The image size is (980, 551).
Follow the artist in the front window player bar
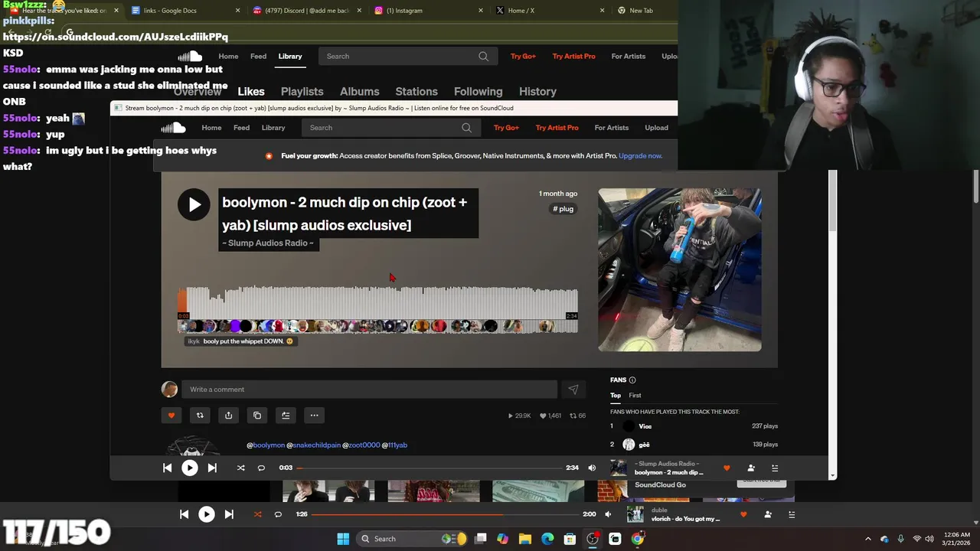[x=751, y=468]
